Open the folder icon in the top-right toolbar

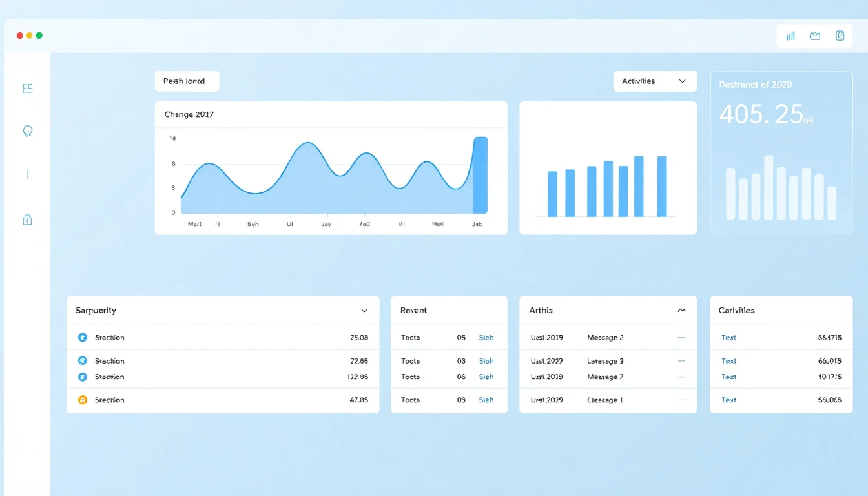tap(814, 36)
